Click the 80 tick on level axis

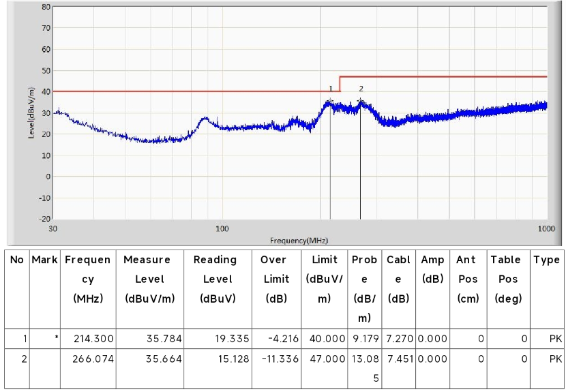[x=46, y=7]
